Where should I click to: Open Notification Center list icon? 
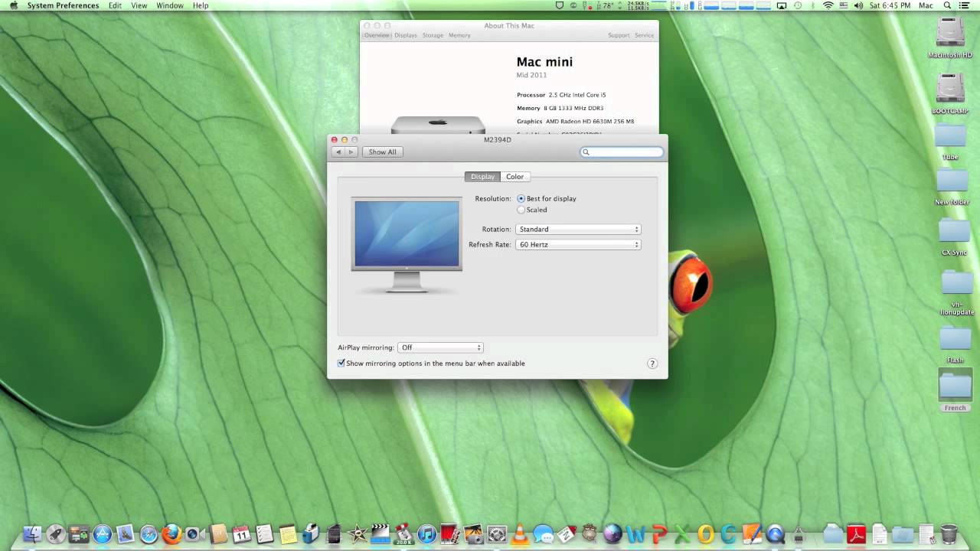click(x=965, y=5)
